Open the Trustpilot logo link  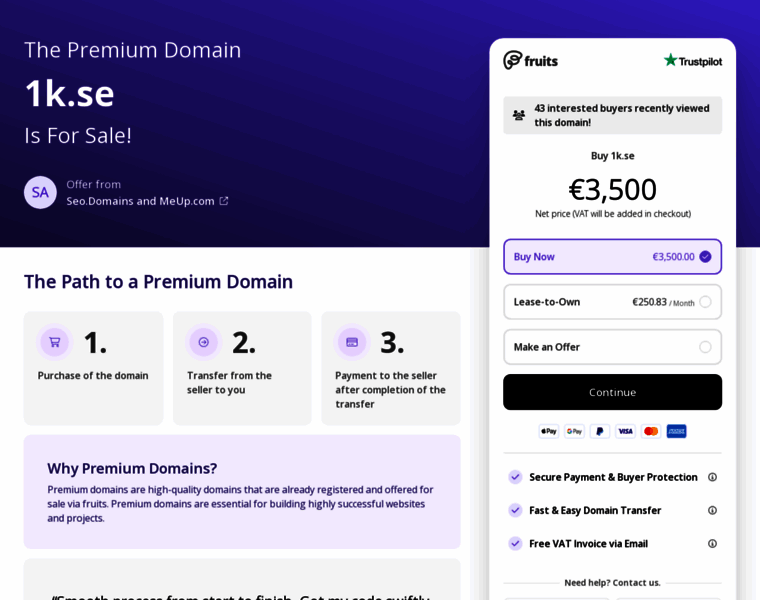point(692,60)
